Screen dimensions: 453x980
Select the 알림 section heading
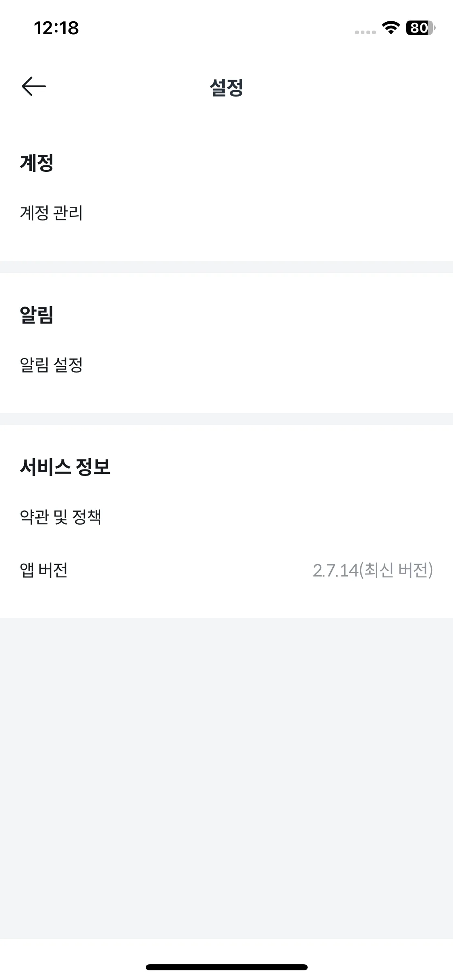(x=37, y=315)
